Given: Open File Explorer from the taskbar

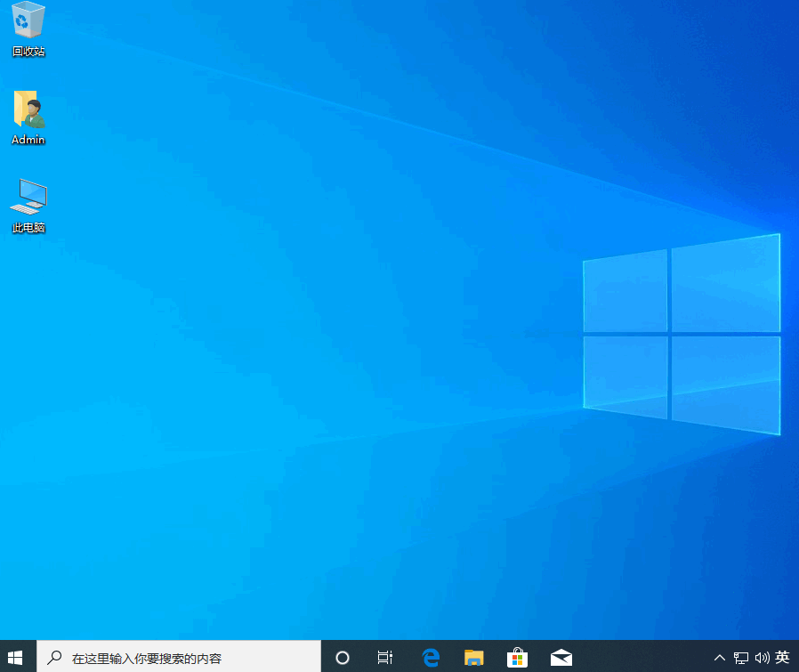Looking at the screenshot, I should (x=474, y=658).
